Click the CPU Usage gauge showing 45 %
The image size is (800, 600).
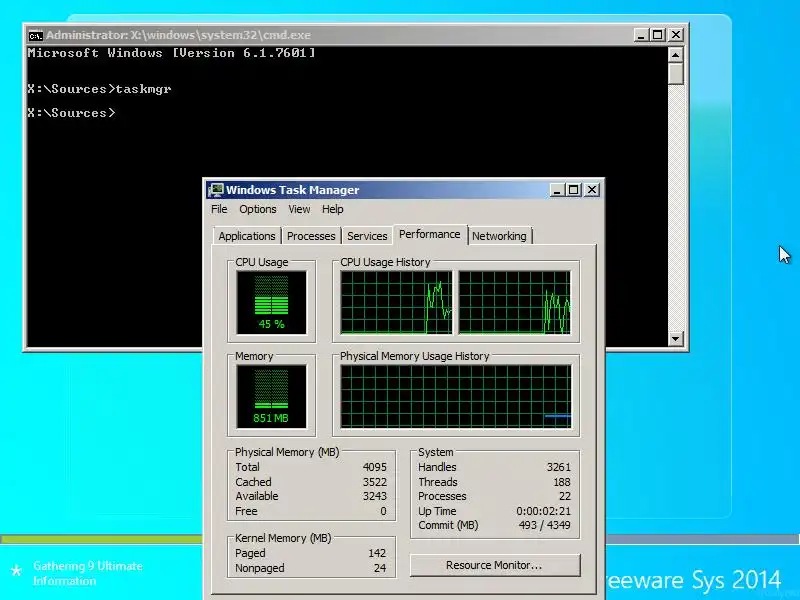(271, 303)
